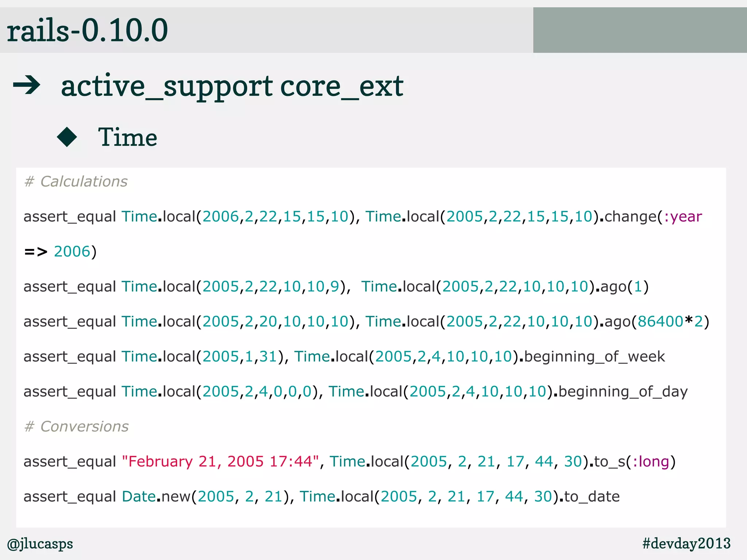The width and height of the screenshot is (747, 560).
Task: Click '.change(' method in first assertion
Action: (631, 217)
